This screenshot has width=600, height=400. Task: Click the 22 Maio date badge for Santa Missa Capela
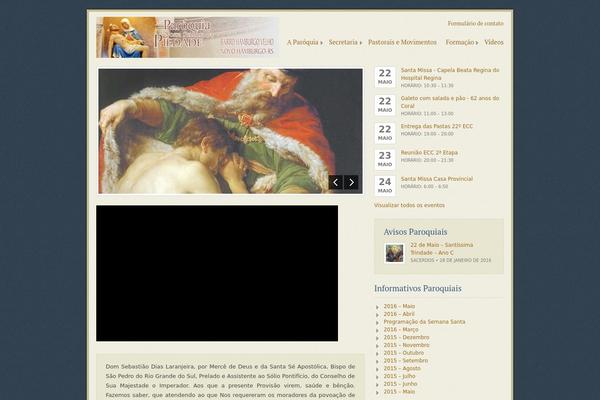pyautogui.click(x=385, y=77)
